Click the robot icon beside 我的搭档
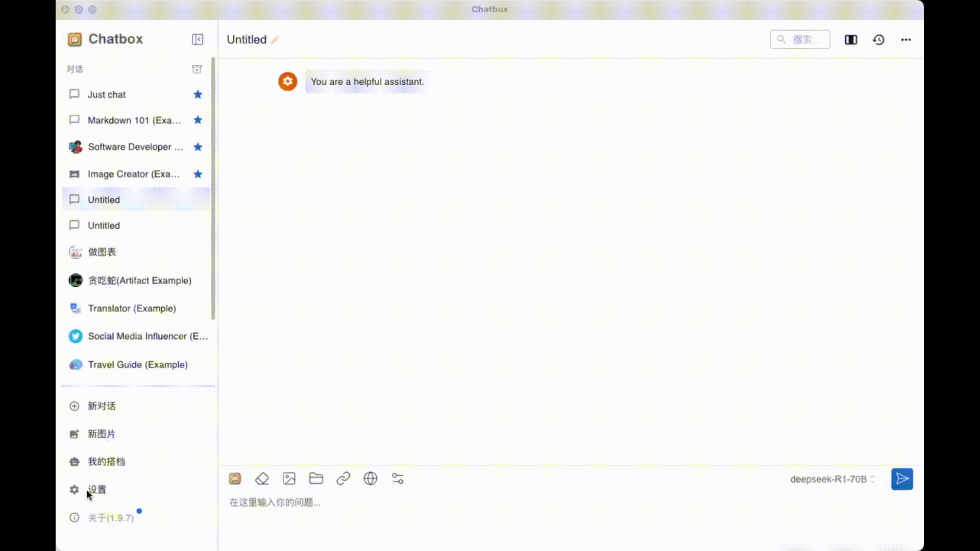This screenshot has width=980, height=551. pos(75,462)
